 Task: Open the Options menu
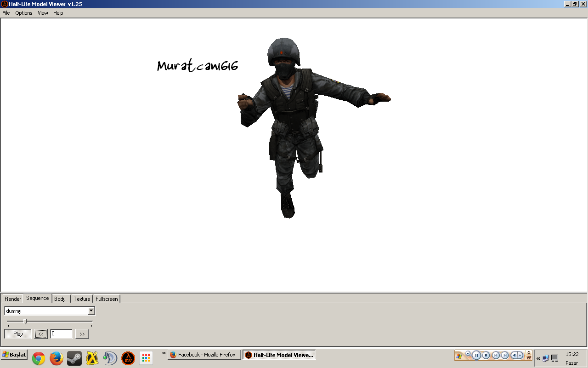pyautogui.click(x=23, y=13)
